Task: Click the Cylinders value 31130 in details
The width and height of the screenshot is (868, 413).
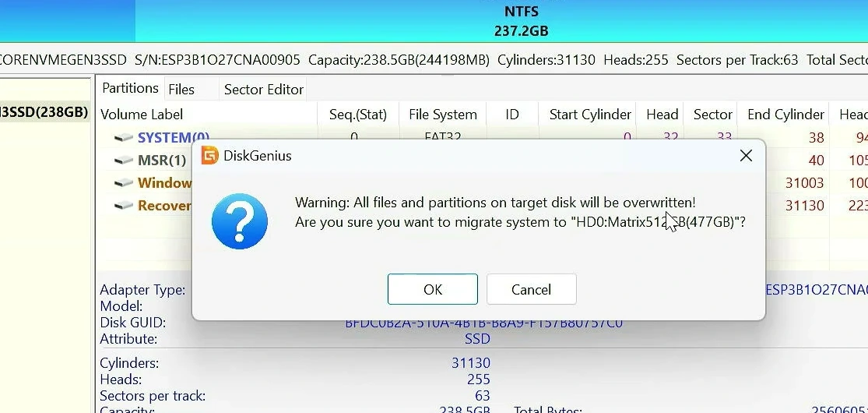Action: (x=470, y=363)
